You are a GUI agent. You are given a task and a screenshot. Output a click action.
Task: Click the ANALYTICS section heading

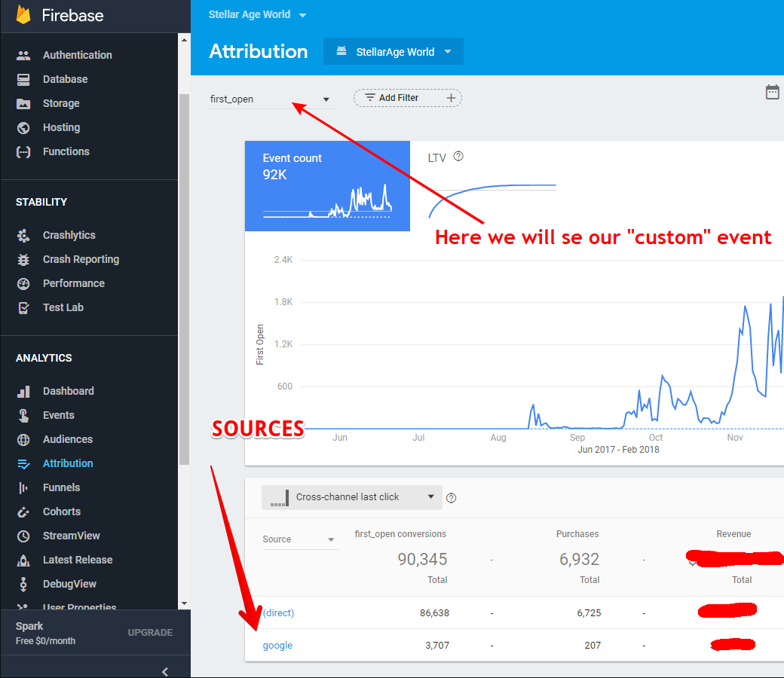coord(44,358)
